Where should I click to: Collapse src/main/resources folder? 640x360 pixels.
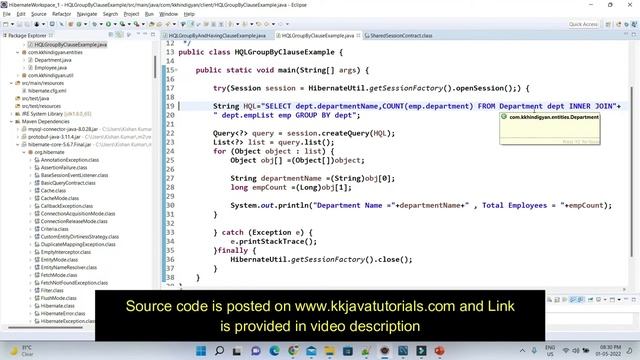pyautogui.click(x=11, y=83)
